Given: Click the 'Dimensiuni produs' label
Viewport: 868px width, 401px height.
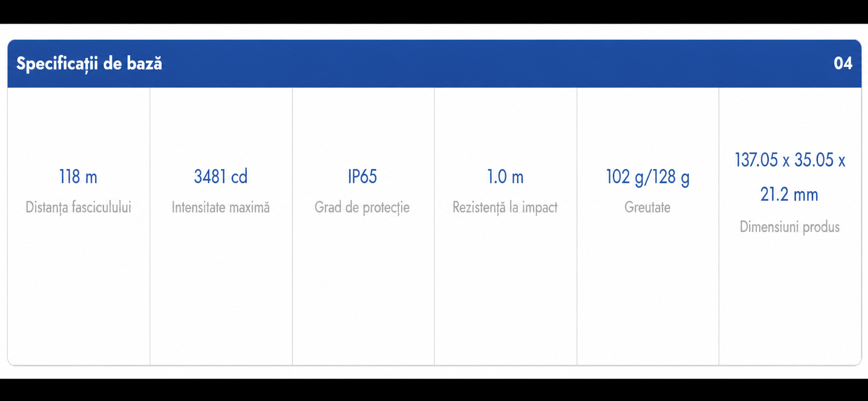Looking at the screenshot, I should (789, 227).
